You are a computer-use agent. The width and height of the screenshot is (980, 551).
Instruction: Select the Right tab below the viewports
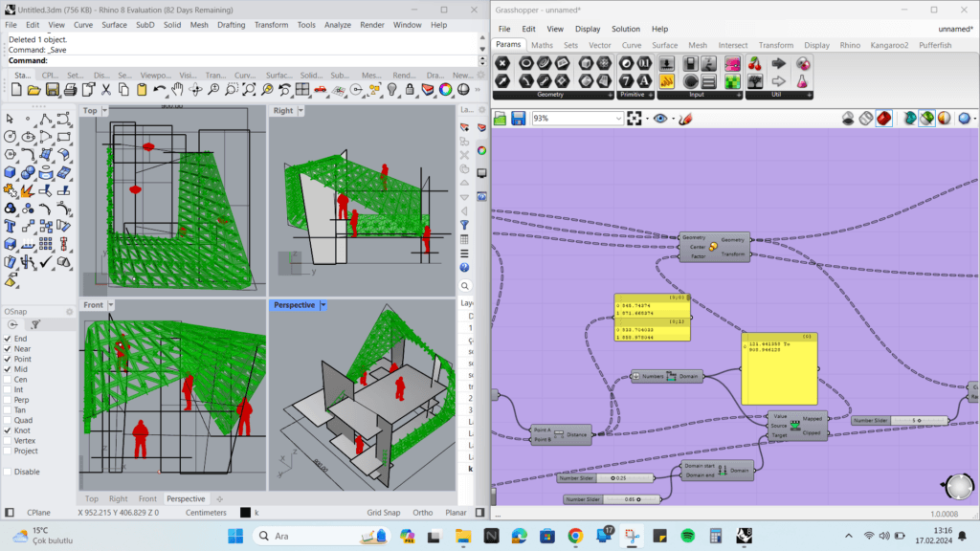coord(118,498)
